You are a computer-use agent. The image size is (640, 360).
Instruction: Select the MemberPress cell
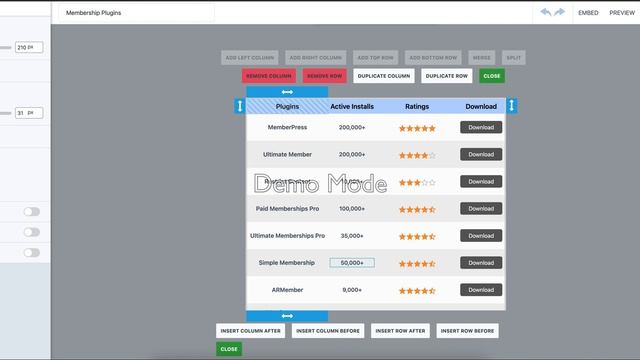[x=287, y=127]
